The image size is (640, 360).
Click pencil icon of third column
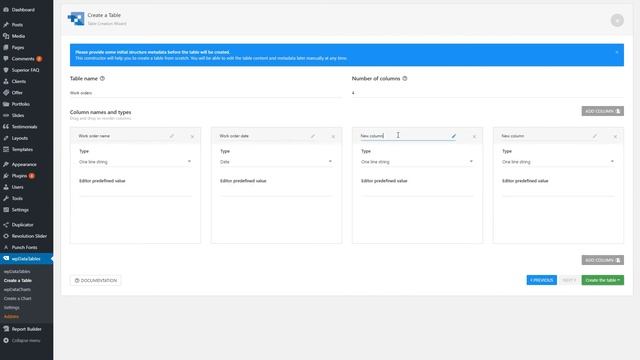453,136
